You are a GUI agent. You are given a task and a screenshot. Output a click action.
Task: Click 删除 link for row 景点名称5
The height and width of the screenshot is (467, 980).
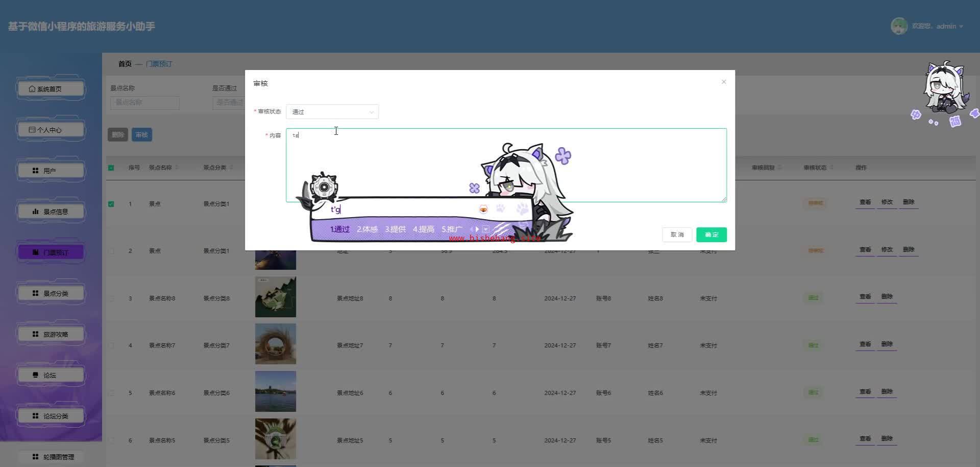(x=887, y=439)
